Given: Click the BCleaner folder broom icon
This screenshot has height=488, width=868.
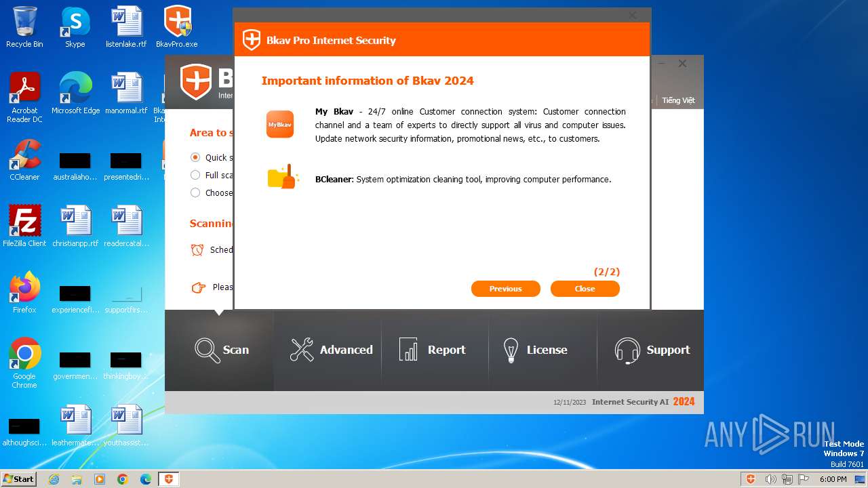Looking at the screenshot, I should [x=283, y=177].
